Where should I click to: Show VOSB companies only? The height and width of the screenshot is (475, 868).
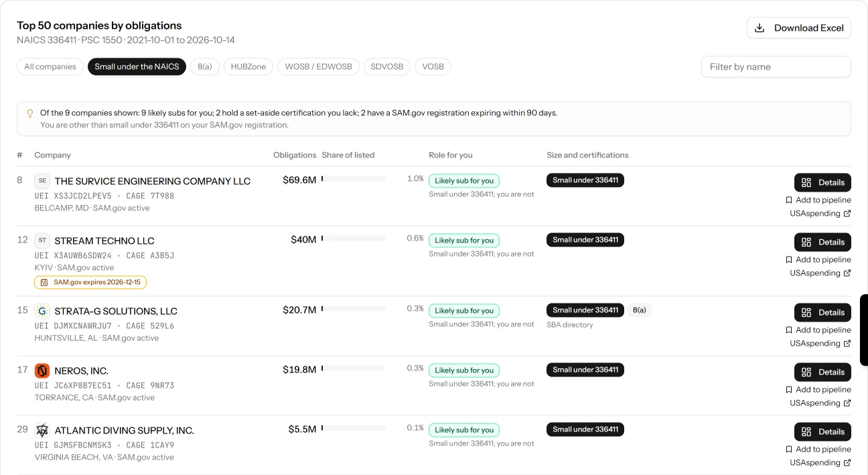click(x=433, y=67)
